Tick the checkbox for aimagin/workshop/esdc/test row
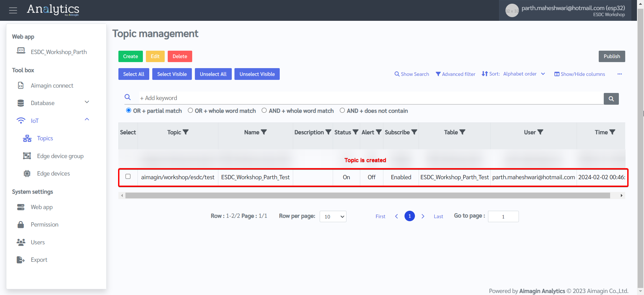Image resolution: width=644 pixels, height=295 pixels. pyautogui.click(x=128, y=177)
